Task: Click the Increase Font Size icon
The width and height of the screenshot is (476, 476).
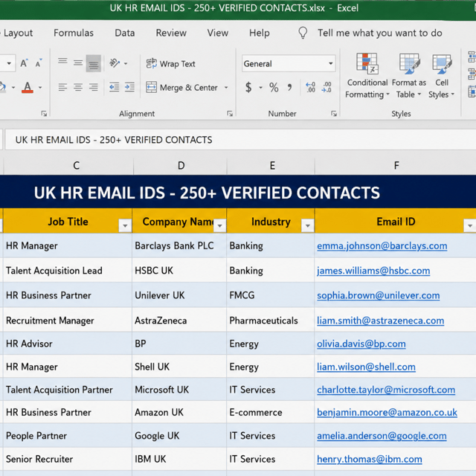Action: point(24,63)
